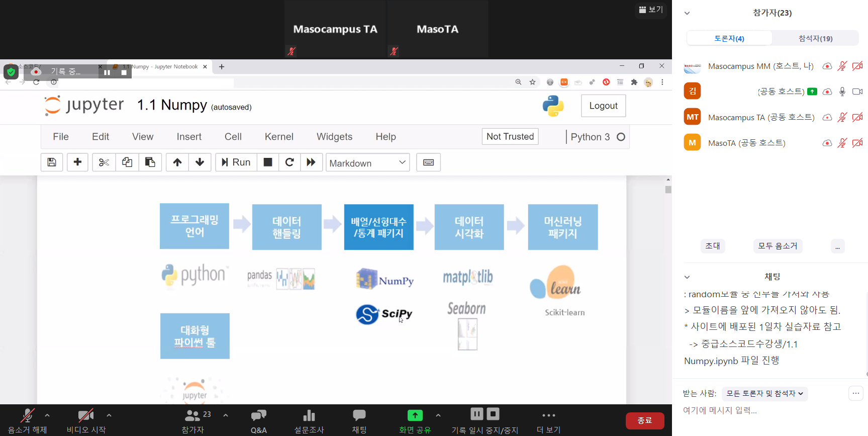Viewport: 868px width, 436px height.
Task: Switch to the 참석자(19) attendees tab
Action: click(x=815, y=38)
